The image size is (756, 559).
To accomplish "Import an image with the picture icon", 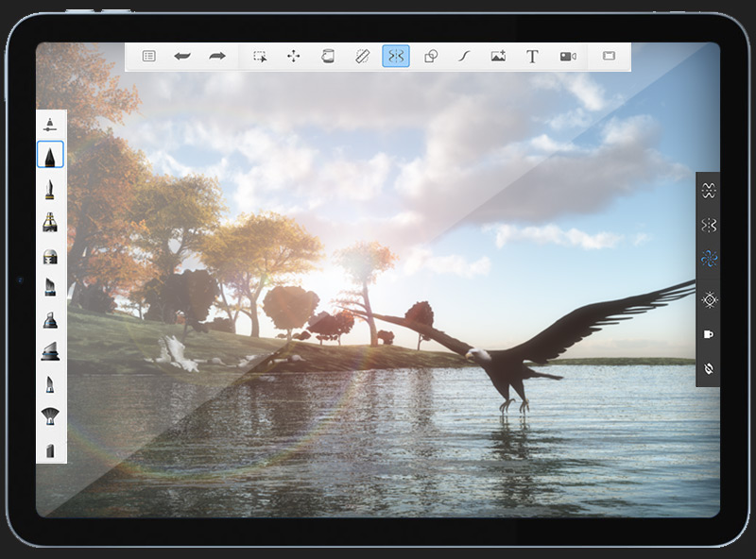I will pyautogui.click(x=498, y=57).
